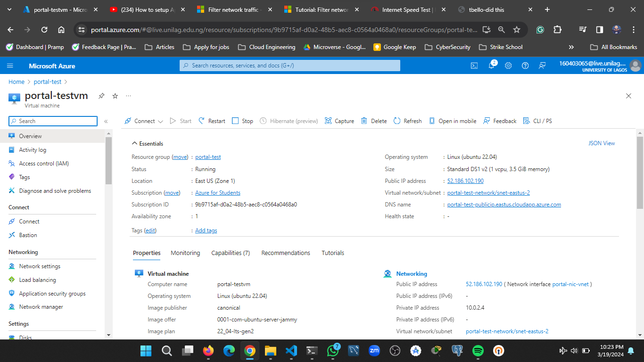Image resolution: width=644 pixels, height=362 pixels.
Task: Open CLI / PS command options
Action: (x=537, y=121)
